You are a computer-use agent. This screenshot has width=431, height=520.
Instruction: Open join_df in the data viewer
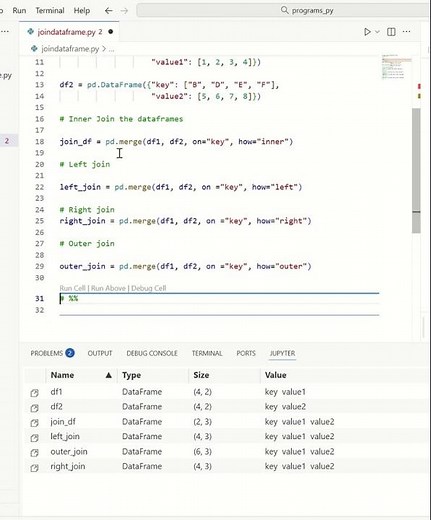[34, 423]
